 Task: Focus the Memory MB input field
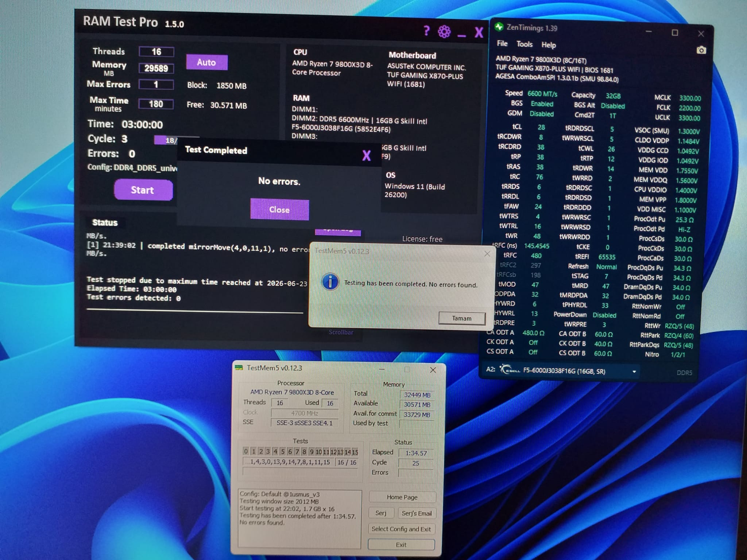(156, 68)
